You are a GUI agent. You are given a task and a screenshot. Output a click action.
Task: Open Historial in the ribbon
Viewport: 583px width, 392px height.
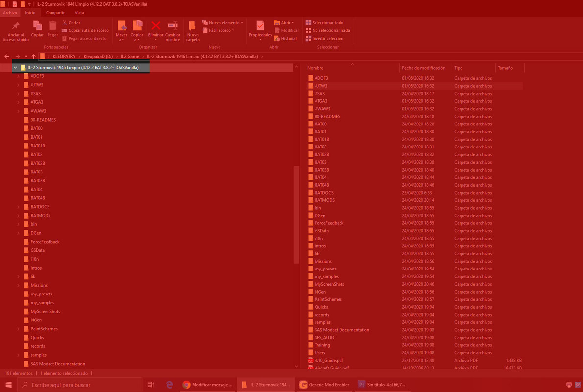click(x=286, y=38)
